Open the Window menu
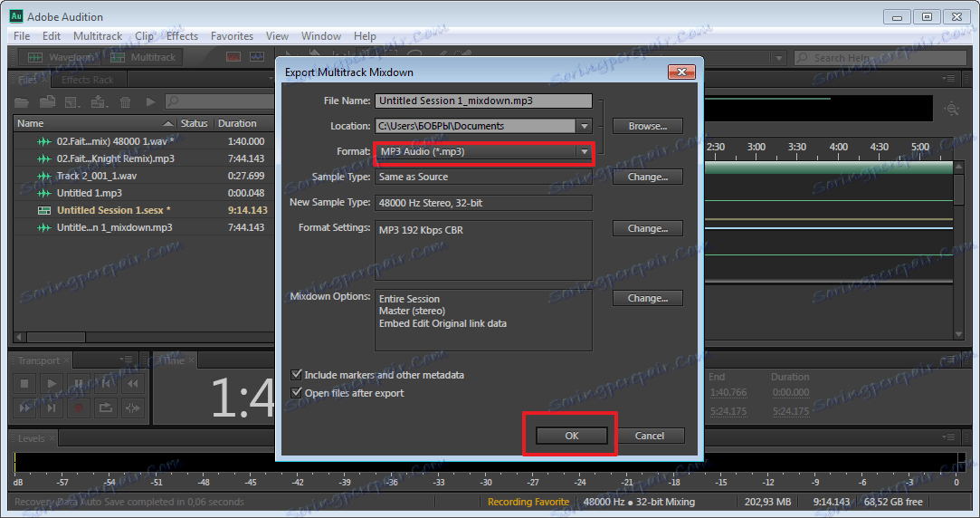 tap(320, 36)
